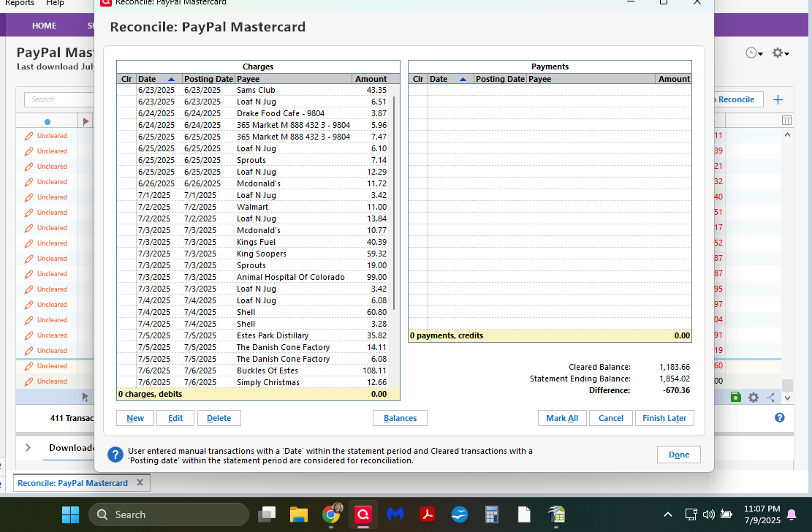The image size is (812, 532).
Task: Open the Help menu
Action: [55, 3]
